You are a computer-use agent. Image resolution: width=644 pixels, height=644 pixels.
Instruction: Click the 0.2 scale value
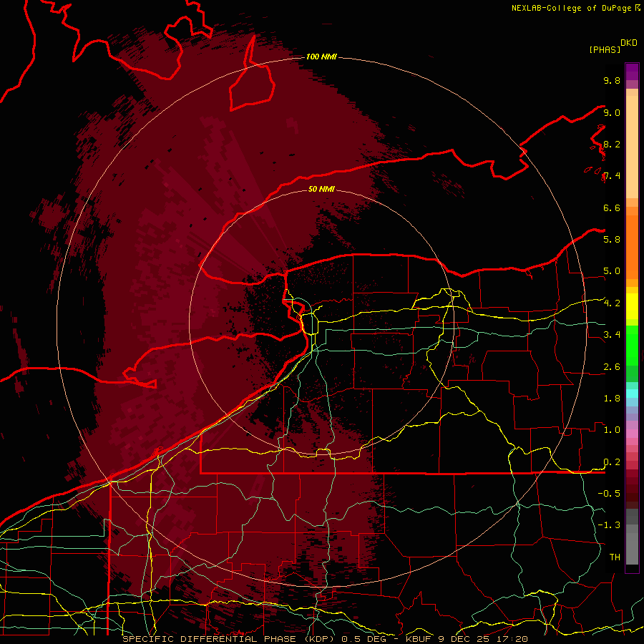pos(612,462)
